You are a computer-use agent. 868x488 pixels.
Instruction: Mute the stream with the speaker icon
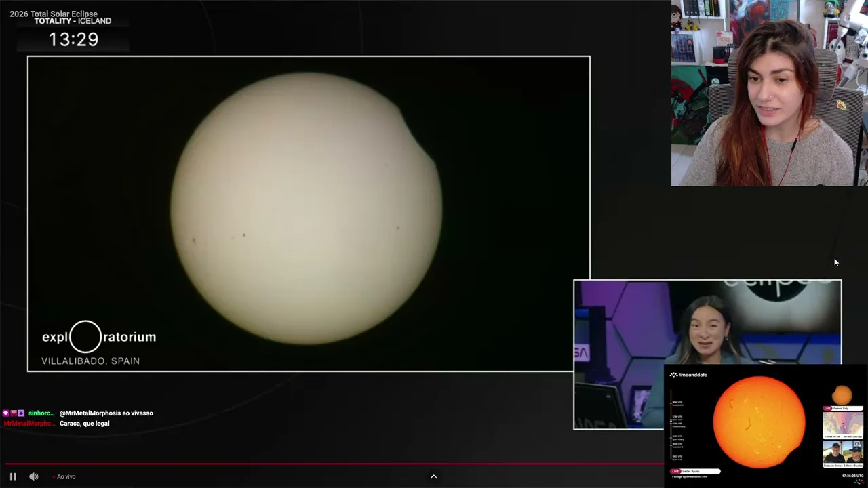pos(33,476)
